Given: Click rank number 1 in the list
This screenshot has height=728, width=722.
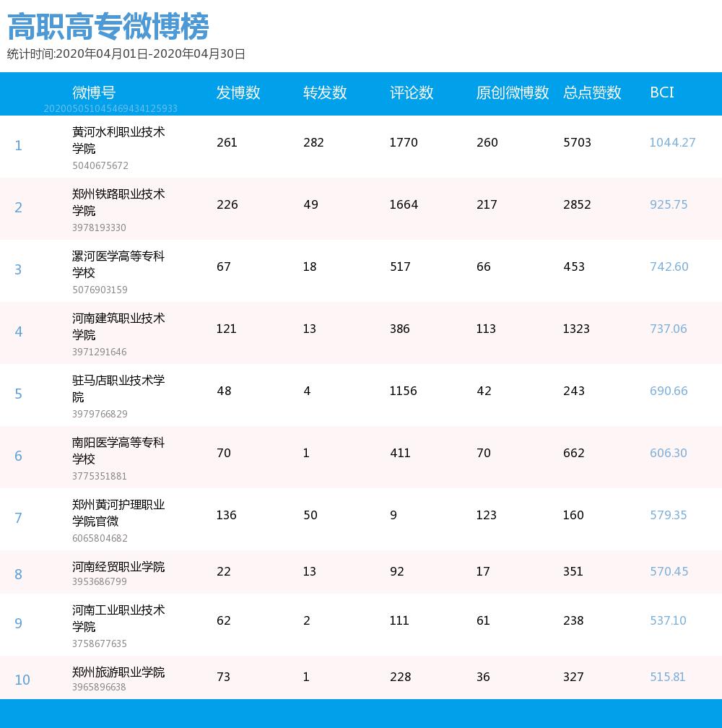Looking at the screenshot, I should pos(17,145).
